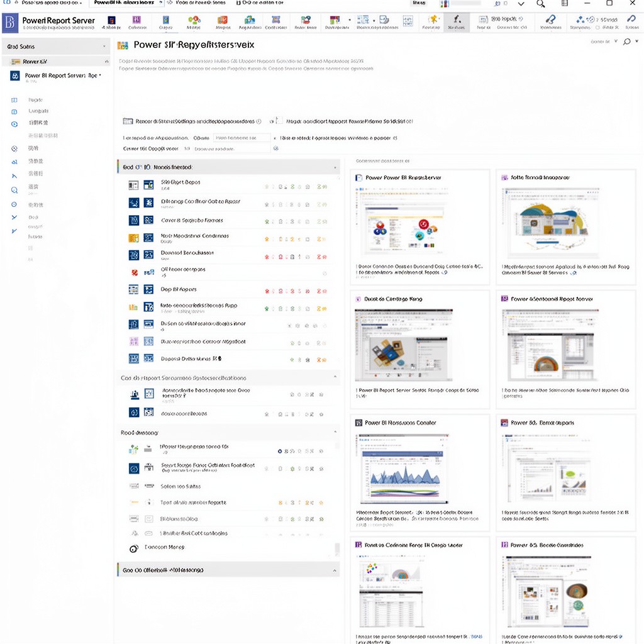
Task: Click 'Power &Sentoonel Rpoot Aorver' card title
Action: [x=552, y=299]
